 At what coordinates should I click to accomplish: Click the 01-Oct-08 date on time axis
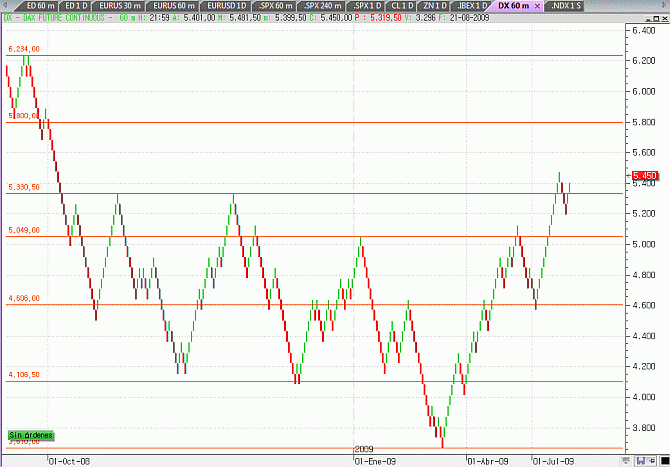pyautogui.click(x=69, y=461)
